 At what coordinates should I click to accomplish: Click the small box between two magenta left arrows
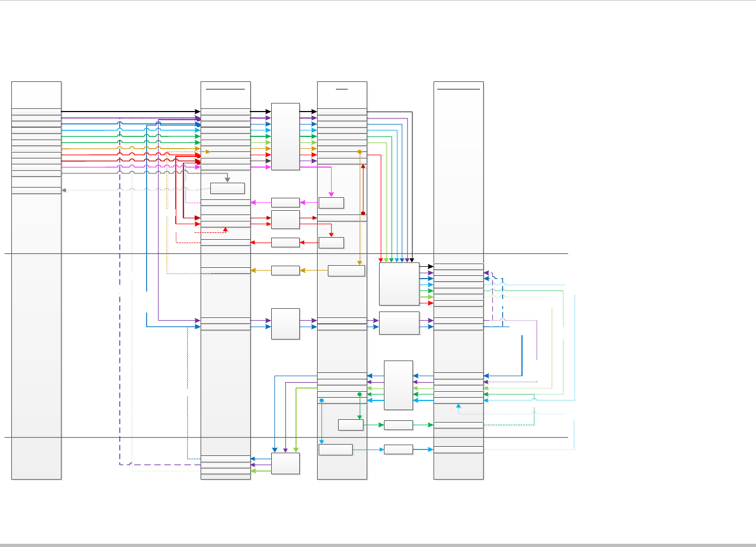(x=285, y=203)
